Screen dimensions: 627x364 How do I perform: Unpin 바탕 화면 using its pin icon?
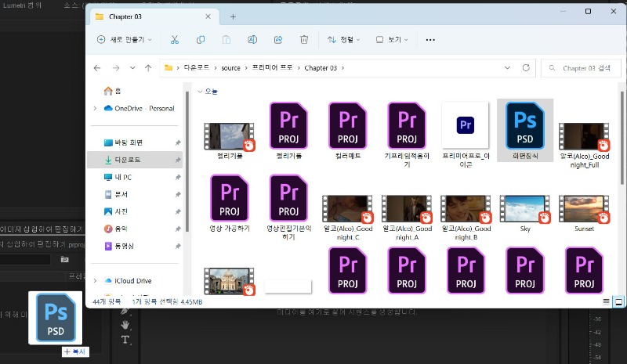178,142
